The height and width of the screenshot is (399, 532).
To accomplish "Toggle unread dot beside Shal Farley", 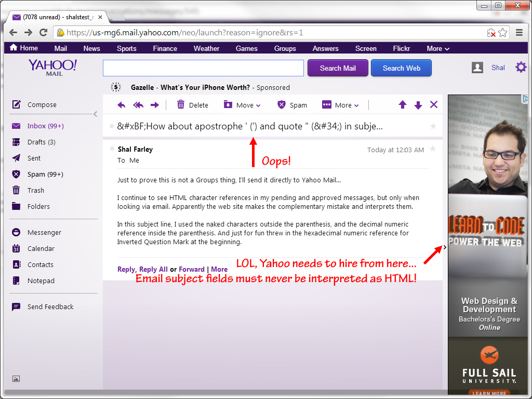I will pos(112,149).
